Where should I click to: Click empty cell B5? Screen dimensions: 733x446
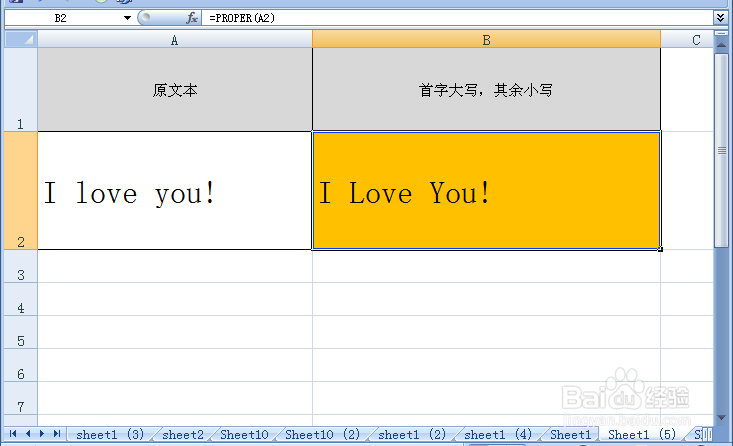(x=486, y=332)
